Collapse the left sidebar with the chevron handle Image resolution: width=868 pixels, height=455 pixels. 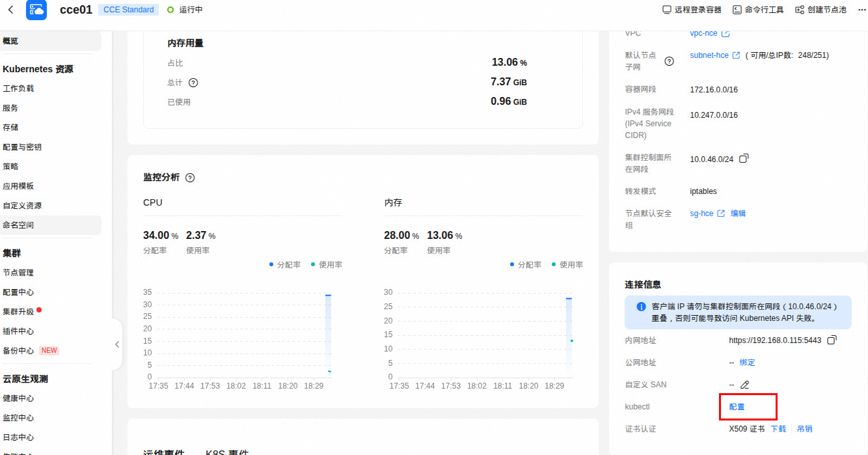click(117, 344)
